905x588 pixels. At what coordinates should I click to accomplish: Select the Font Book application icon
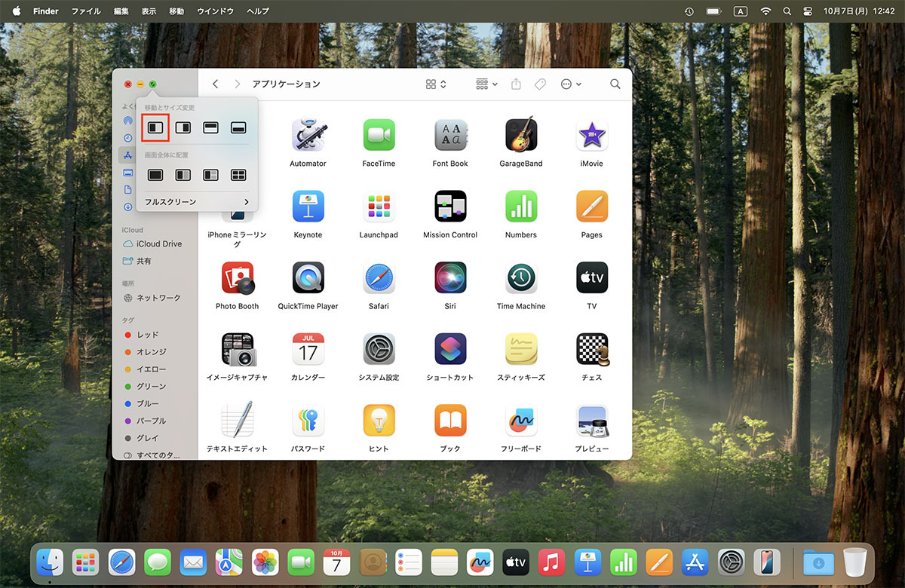(x=450, y=135)
